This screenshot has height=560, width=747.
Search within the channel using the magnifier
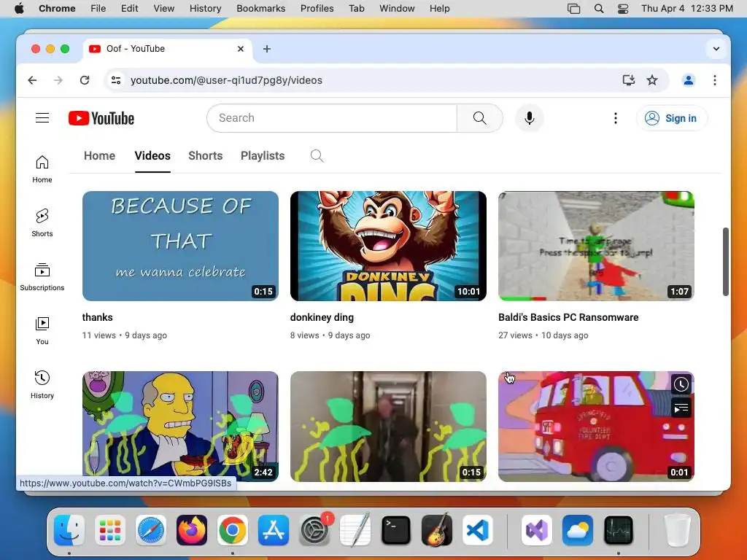coord(317,156)
